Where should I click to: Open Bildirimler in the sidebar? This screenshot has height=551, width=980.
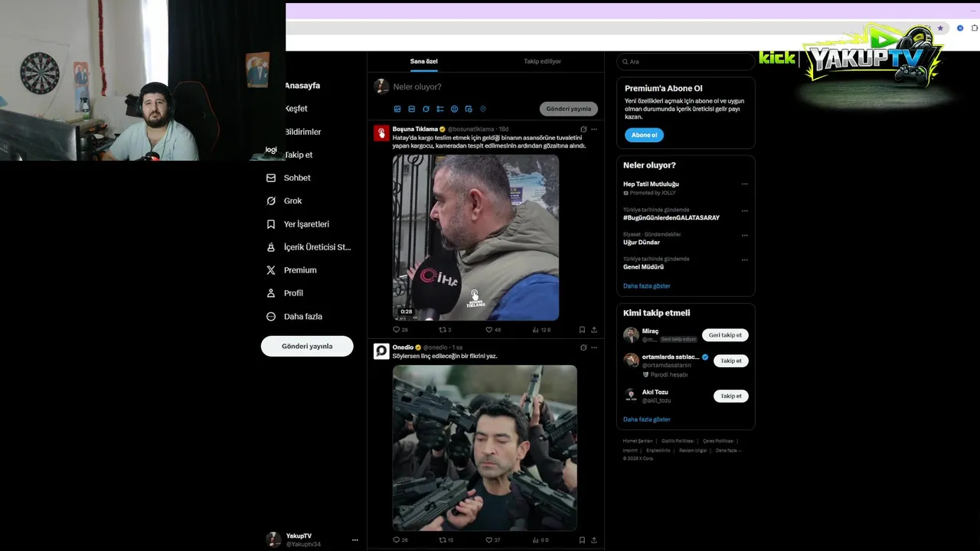[302, 132]
